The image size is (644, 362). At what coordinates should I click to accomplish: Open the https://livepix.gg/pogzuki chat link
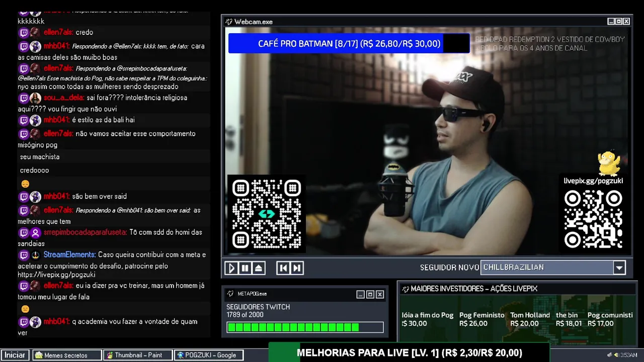(x=56, y=275)
